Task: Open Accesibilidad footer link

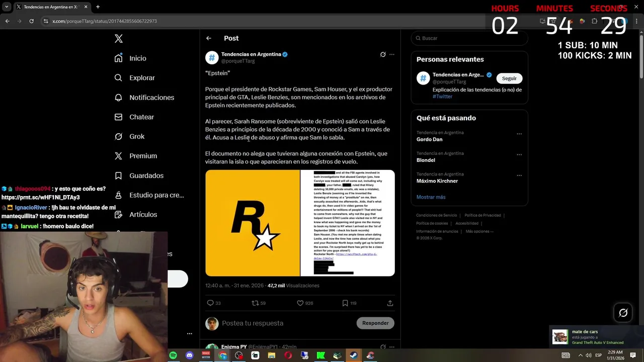Action: click(467, 223)
